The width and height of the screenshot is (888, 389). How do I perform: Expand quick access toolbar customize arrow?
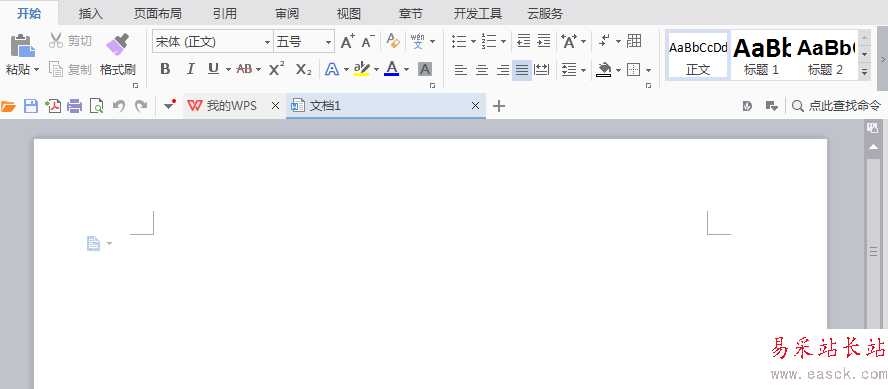click(169, 105)
